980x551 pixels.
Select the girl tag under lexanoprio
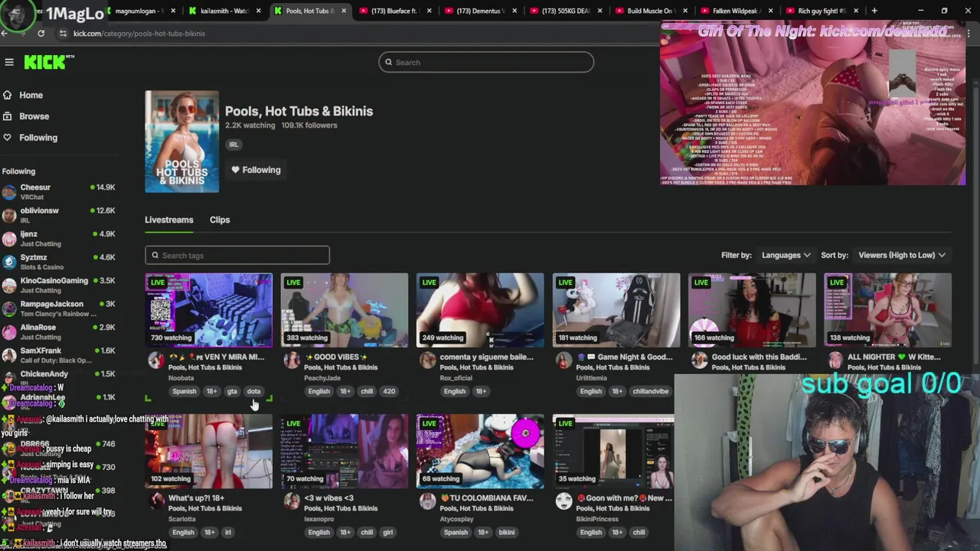point(387,533)
